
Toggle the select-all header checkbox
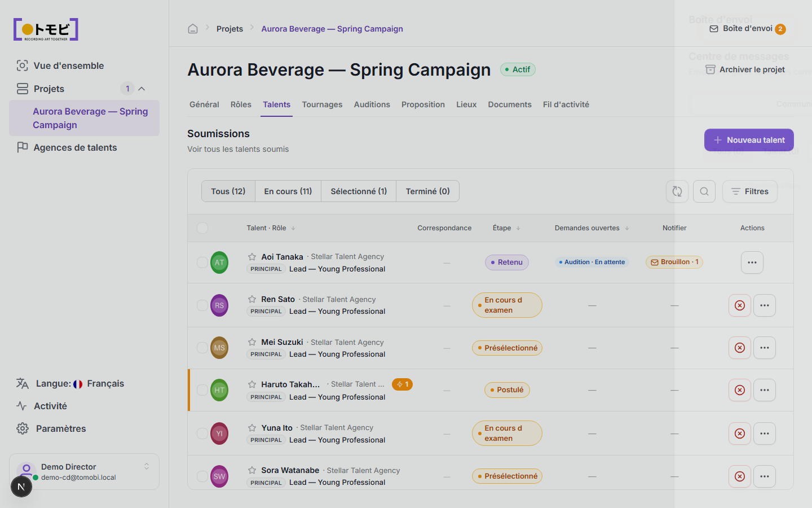(202, 228)
